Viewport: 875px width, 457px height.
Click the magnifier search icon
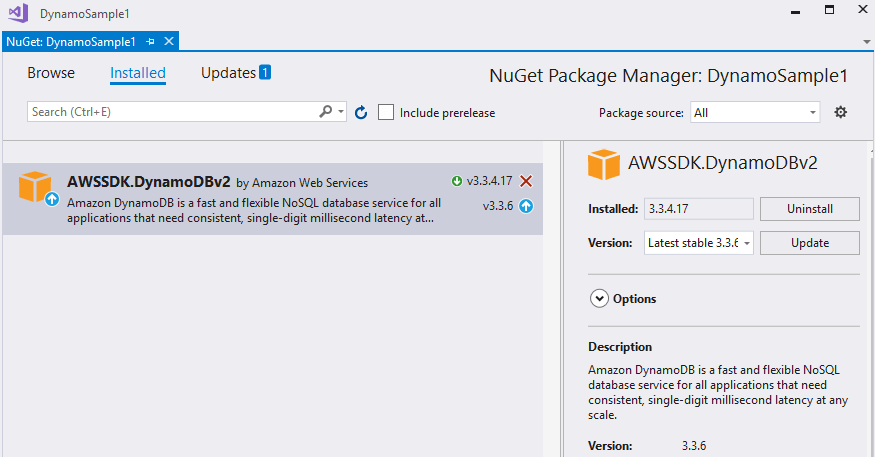pos(325,112)
